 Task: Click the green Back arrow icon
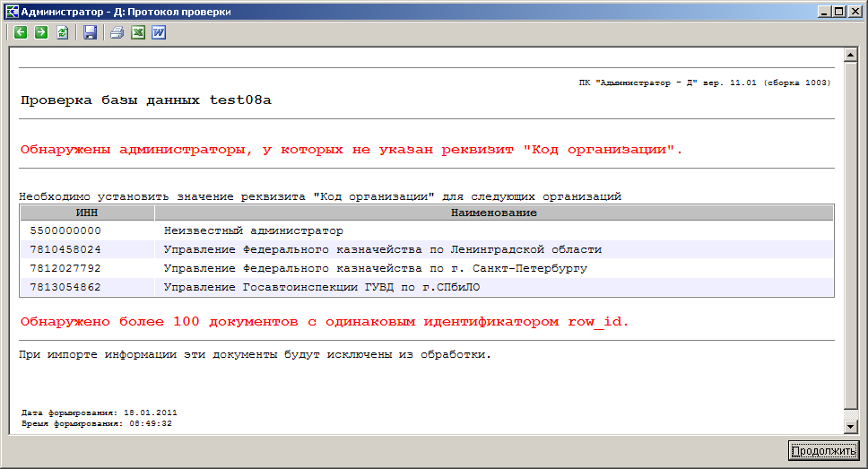click(x=21, y=32)
